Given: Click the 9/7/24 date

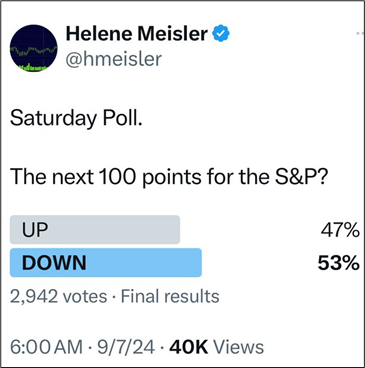Looking at the screenshot, I should coord(126,347).
